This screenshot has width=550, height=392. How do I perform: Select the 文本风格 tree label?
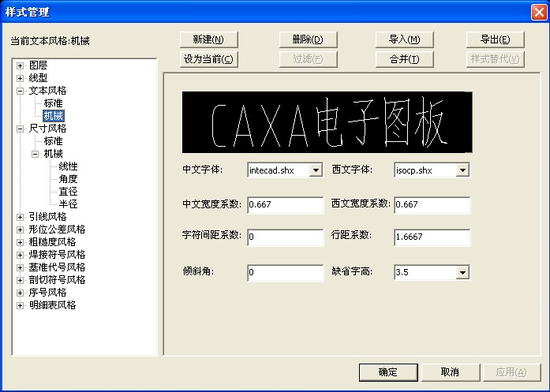[x=47, y=91]
